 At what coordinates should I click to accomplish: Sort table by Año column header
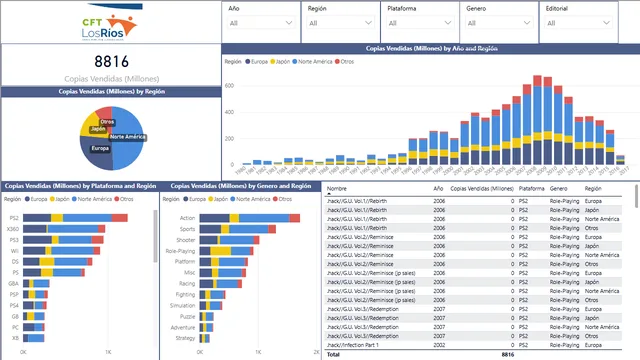pyautogui.click(x=438, y=189)
